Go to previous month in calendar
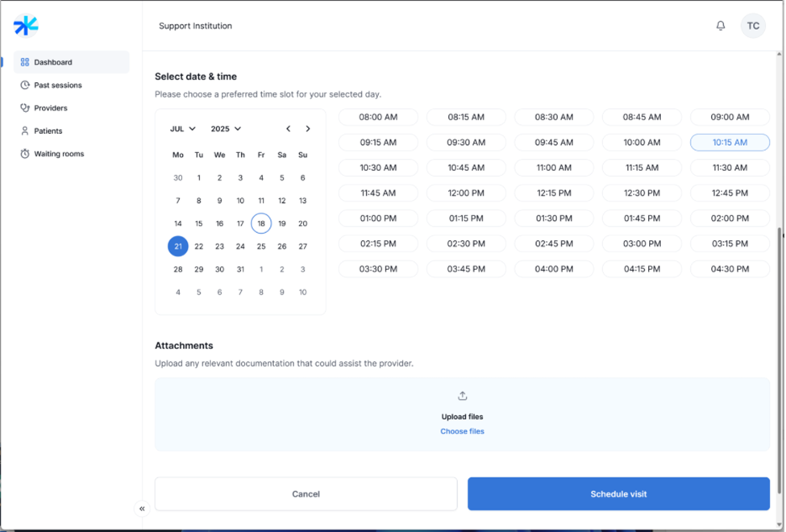The width and height of the screenshot is (786, 532). (x=289, y=129)
